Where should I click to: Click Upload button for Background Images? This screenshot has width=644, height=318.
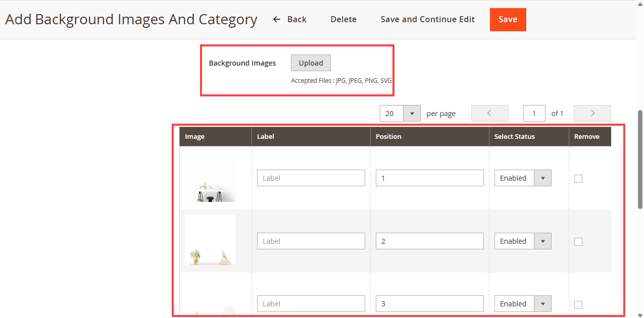[x=311, y=63]
